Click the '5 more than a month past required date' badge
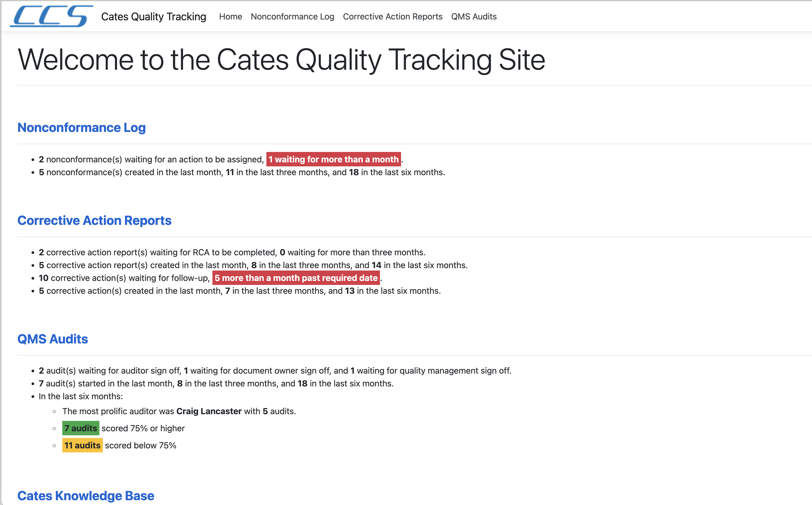The image size is (812, 505). [296, 278]
